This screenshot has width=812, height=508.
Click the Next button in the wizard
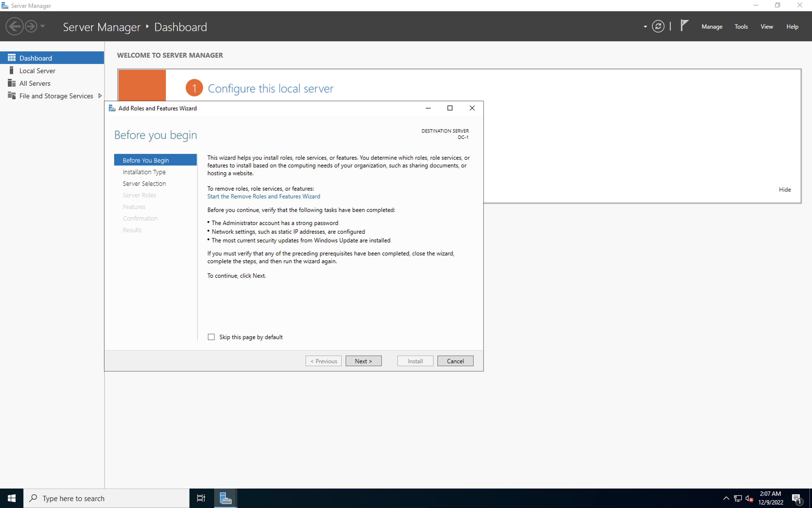pyautogui.click(x=363, y=361)
